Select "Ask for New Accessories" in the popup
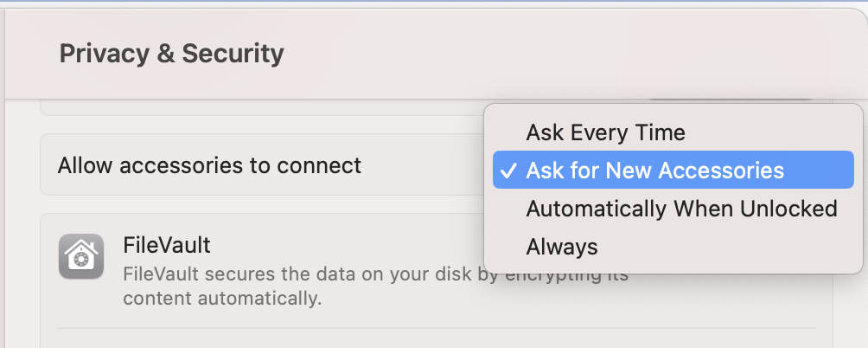This screenshot has height=348, width=868. click(x=654, y=171)
